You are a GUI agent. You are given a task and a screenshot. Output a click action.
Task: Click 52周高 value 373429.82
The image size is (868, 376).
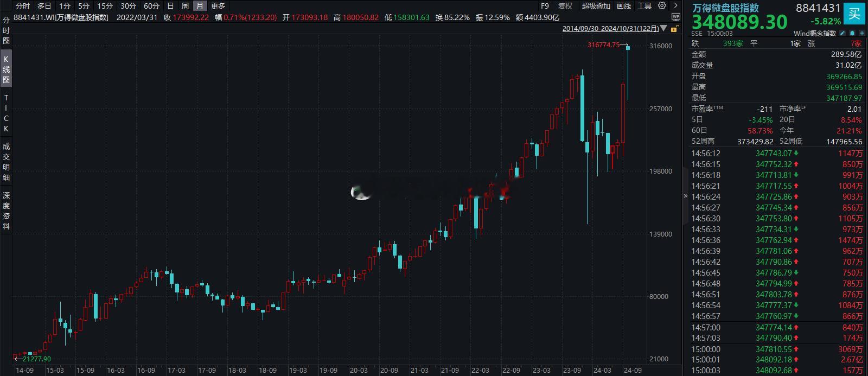[755, 142]
